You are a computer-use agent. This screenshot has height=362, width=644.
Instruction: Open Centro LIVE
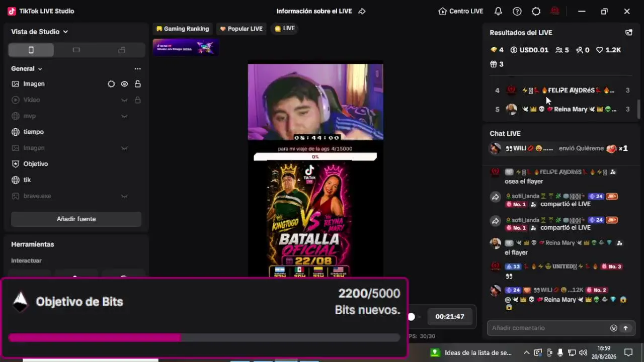[461, 11]
